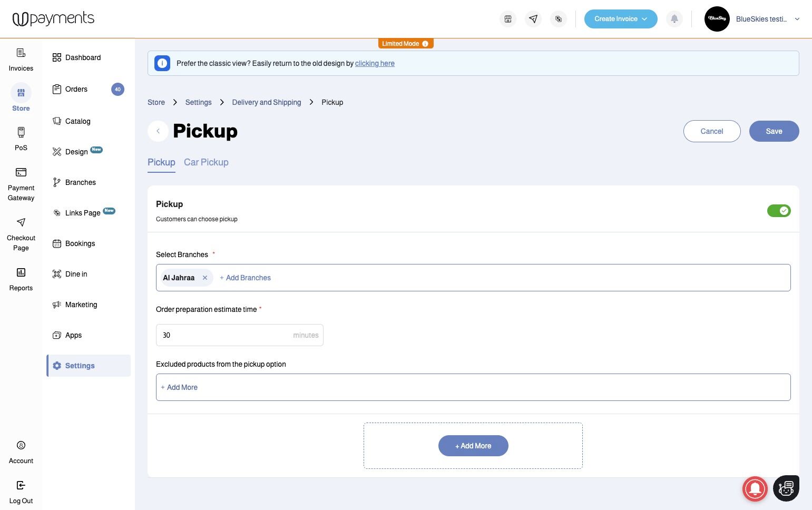Click the red notification bell bubble
The height and width of the screenshot is (510, 812).
[755, 488]
